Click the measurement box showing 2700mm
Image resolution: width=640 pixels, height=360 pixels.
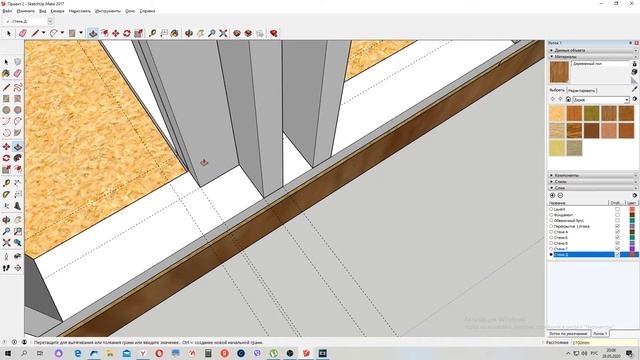click(x=604, y=343)
